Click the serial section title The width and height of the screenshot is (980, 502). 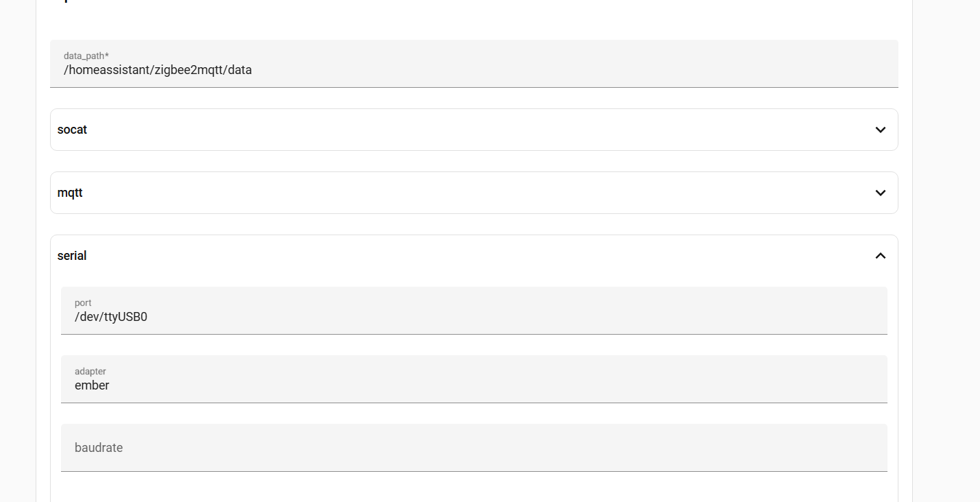pos(72,256)
